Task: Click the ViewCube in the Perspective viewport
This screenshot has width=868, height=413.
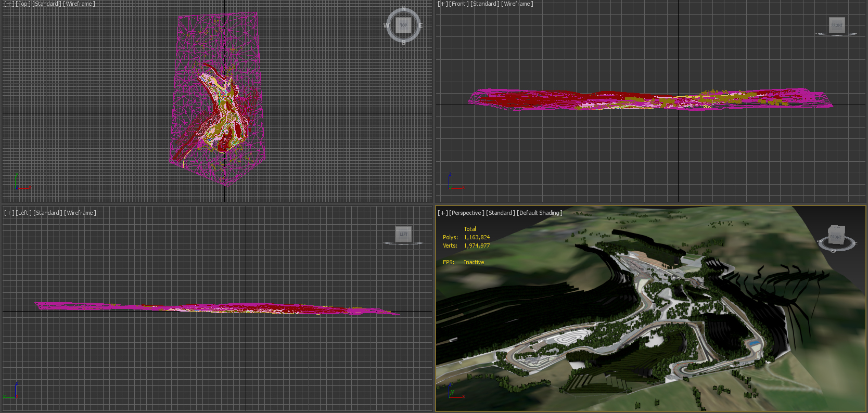Action: click(836, 237)
